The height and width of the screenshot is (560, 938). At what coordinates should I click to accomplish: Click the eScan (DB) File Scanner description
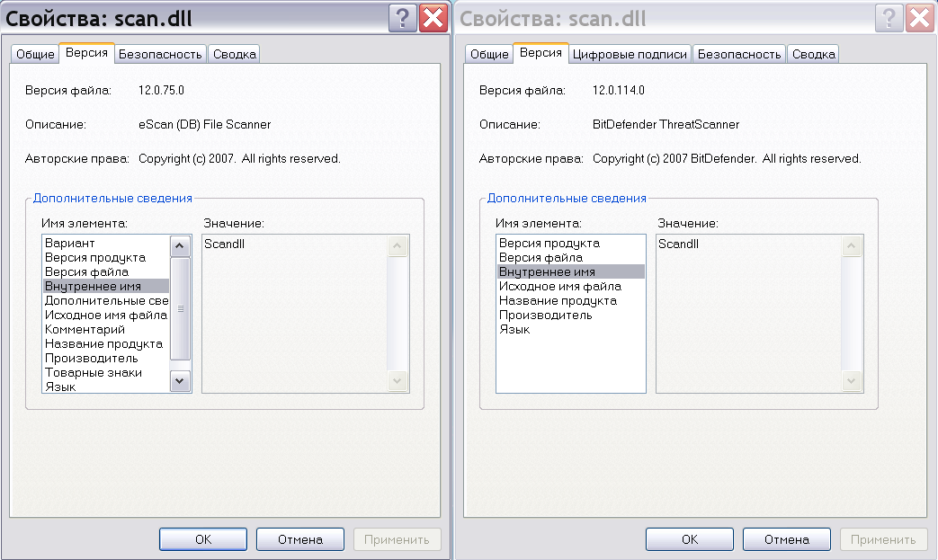(204, 124)
